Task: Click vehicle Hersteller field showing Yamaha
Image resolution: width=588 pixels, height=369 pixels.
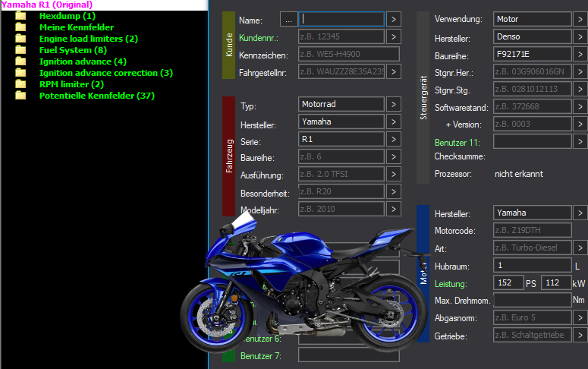Action: click(341, 121)
